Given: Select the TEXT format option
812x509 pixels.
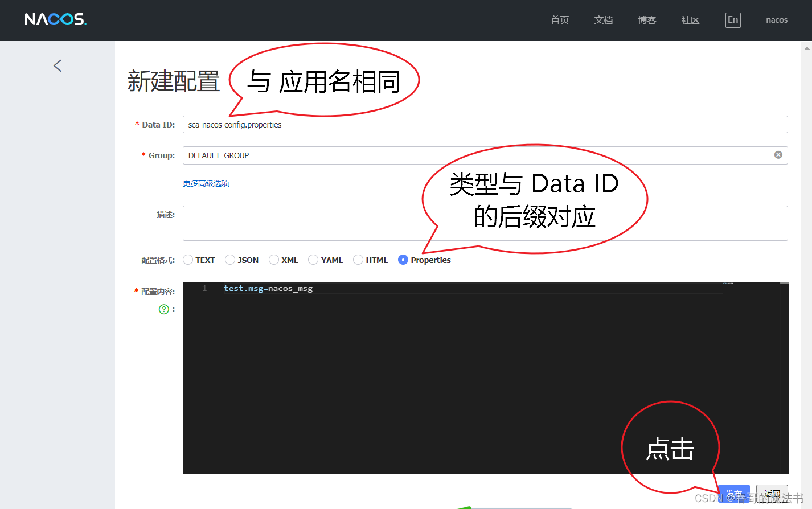Looking at the screenshot, I should point(188,259).
